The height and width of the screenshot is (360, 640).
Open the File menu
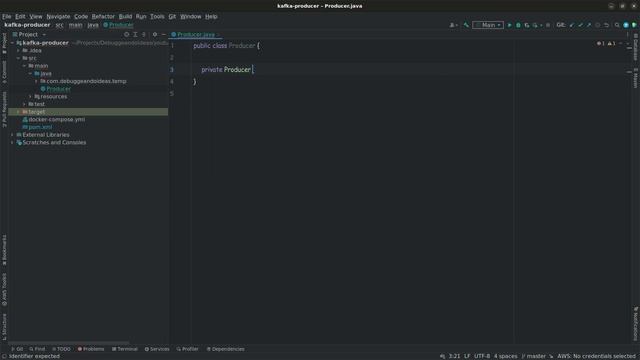pos(7,16)
